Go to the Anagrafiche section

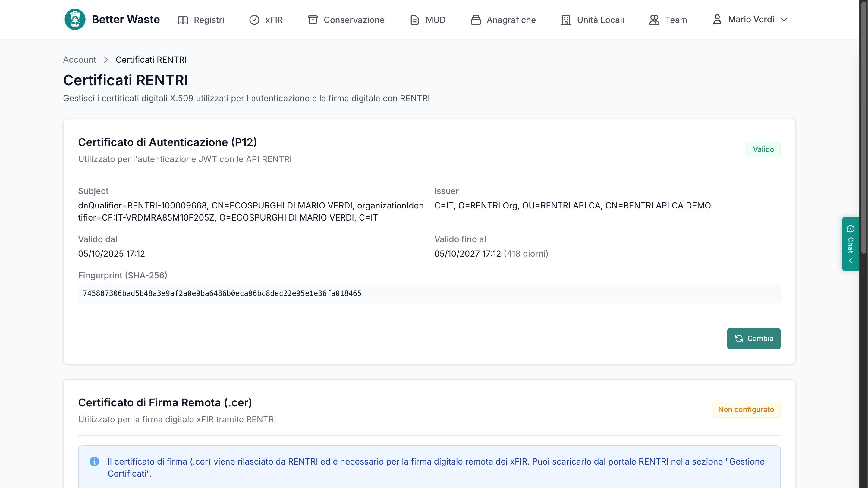pos(503,20)
